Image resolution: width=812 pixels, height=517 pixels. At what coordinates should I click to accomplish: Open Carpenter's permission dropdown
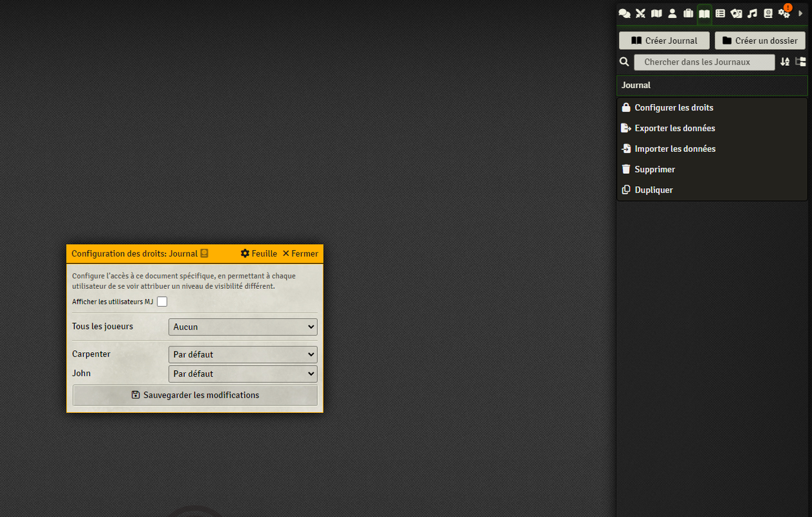point(243,354)
